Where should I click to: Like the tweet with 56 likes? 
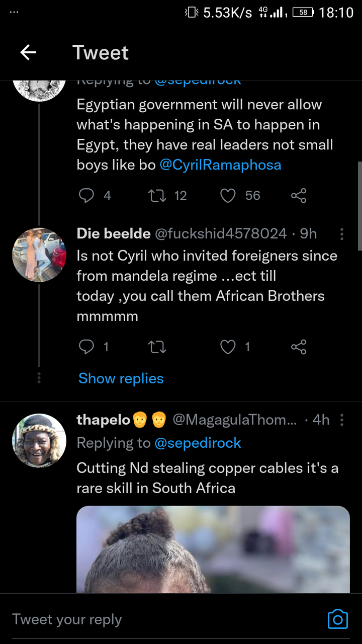tap(228, 195)
